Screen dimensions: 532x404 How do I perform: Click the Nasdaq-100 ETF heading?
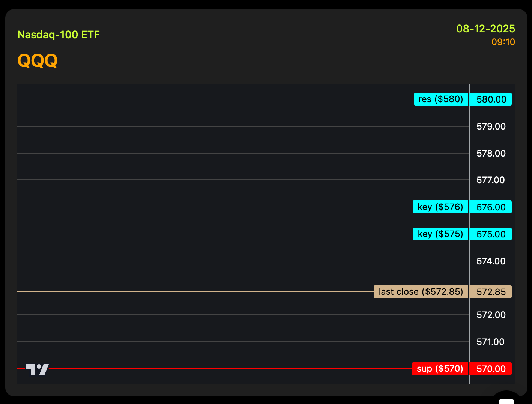click(x=59, y=35)
